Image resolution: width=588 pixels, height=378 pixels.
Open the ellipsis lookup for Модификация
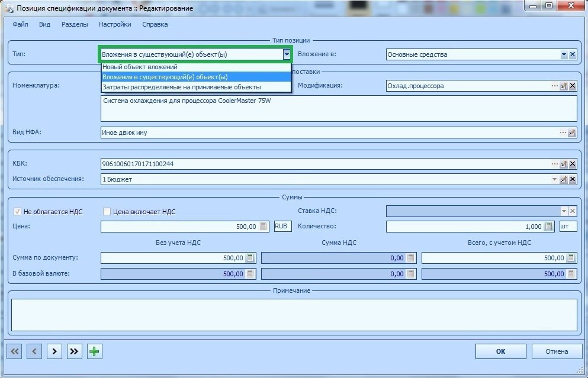click(555, 86)
